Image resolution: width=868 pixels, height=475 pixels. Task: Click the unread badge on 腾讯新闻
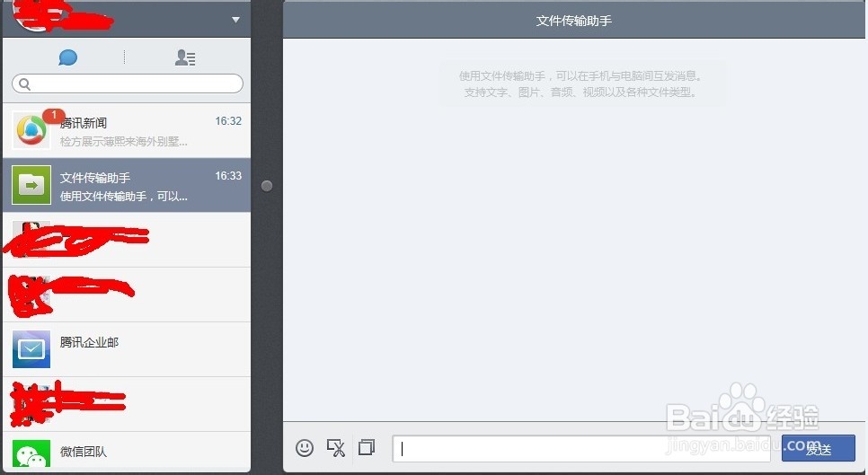tap(54, 115)
